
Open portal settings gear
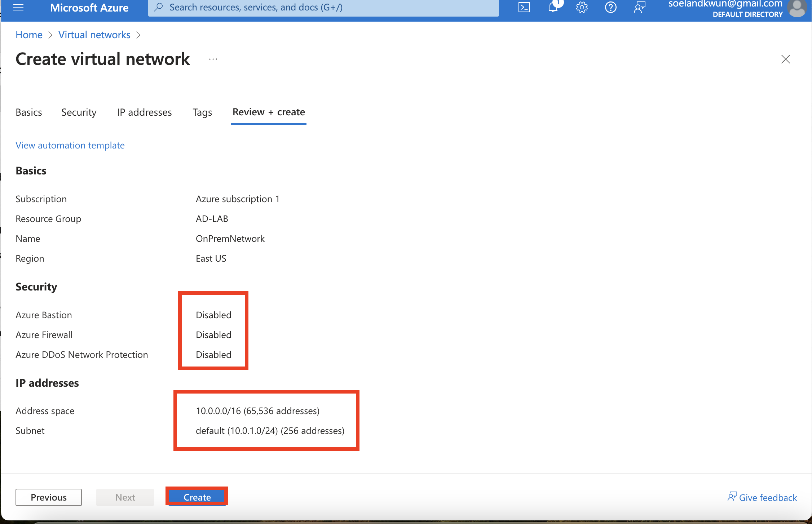(582, 7)
